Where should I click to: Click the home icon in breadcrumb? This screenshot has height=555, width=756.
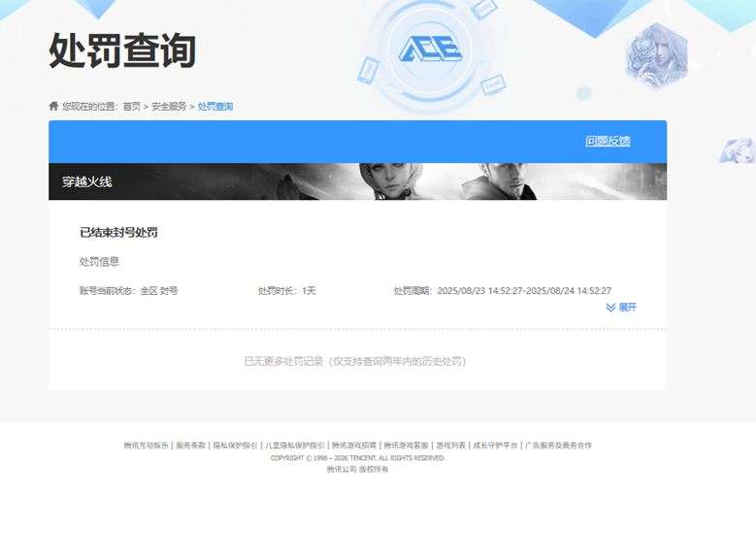click(x=53, y=106)
